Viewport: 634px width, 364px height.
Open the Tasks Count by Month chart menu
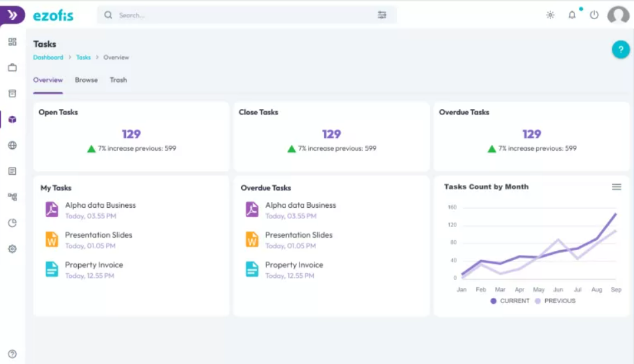coord(616,187)
